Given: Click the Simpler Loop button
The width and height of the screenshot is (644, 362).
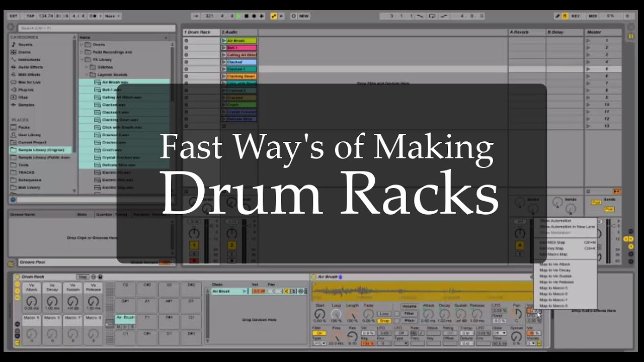Looking at the screenshot, I should (x=384, y=314).
